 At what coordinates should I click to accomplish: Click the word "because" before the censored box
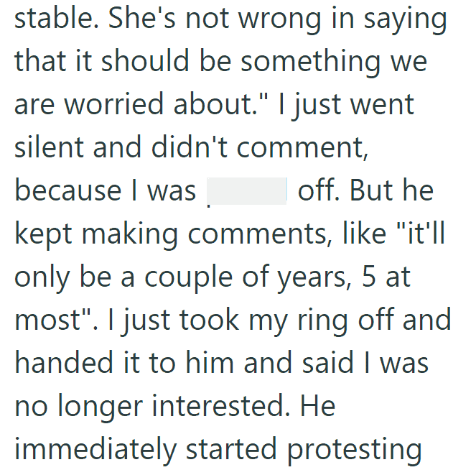pos(68,190)
